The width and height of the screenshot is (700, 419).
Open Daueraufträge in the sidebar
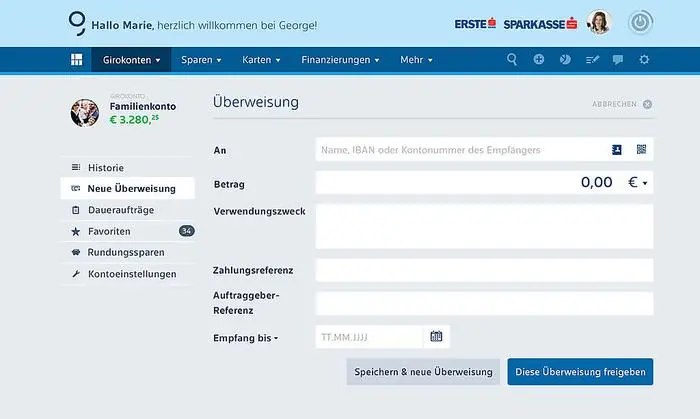[128, 210]
